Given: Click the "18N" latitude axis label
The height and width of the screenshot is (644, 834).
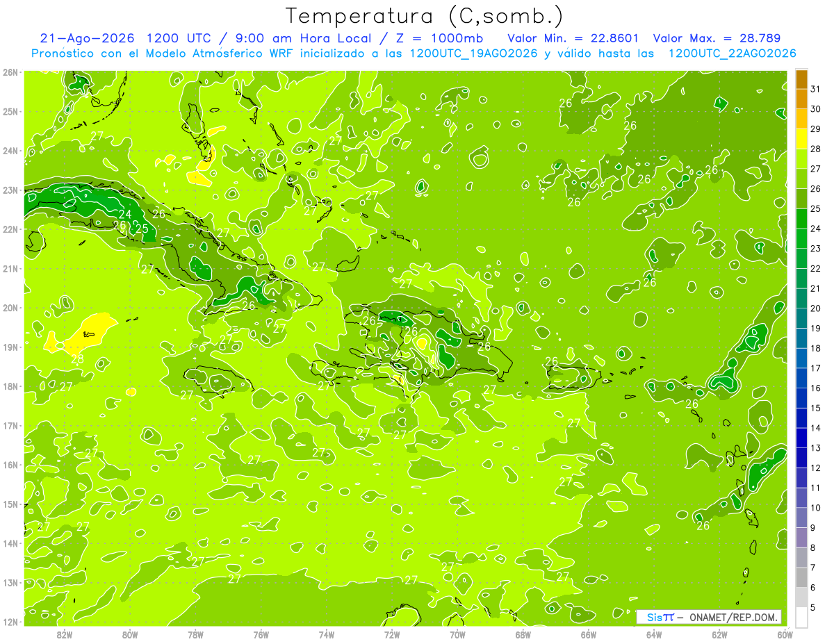Looking at the screenshot, I should (x=10, y=386).
